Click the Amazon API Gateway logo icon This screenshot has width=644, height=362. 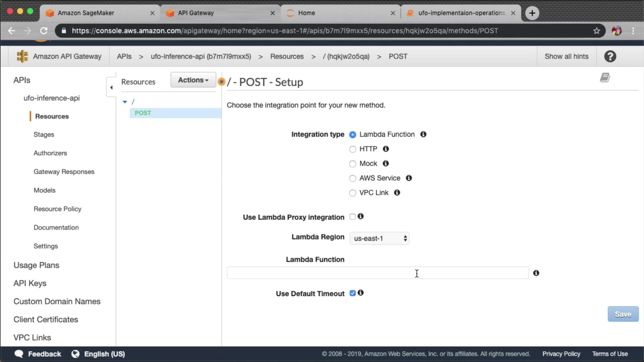(x=22, y=56)
